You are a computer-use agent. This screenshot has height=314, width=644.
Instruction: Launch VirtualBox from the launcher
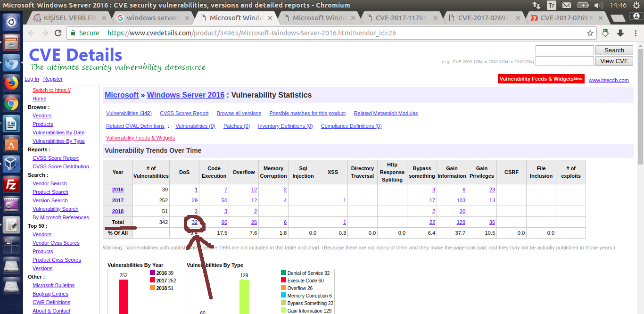click(x=11, y=164)
